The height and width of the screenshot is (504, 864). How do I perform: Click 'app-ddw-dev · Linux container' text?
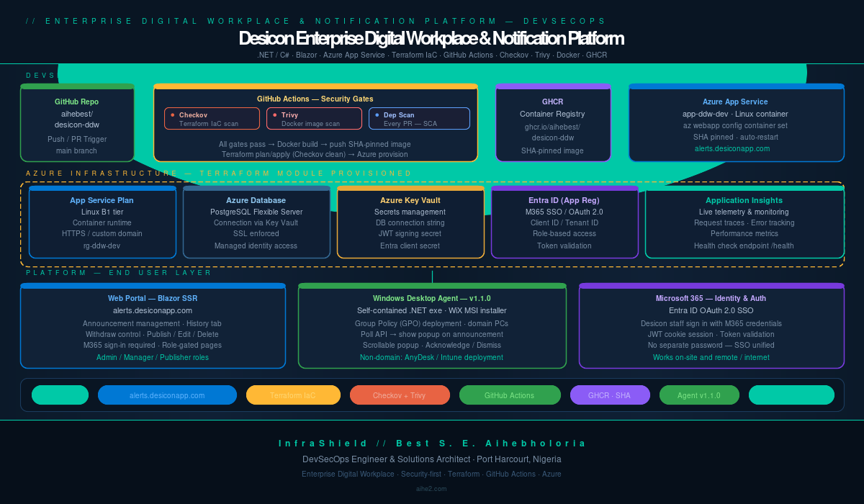pos(735,114)
